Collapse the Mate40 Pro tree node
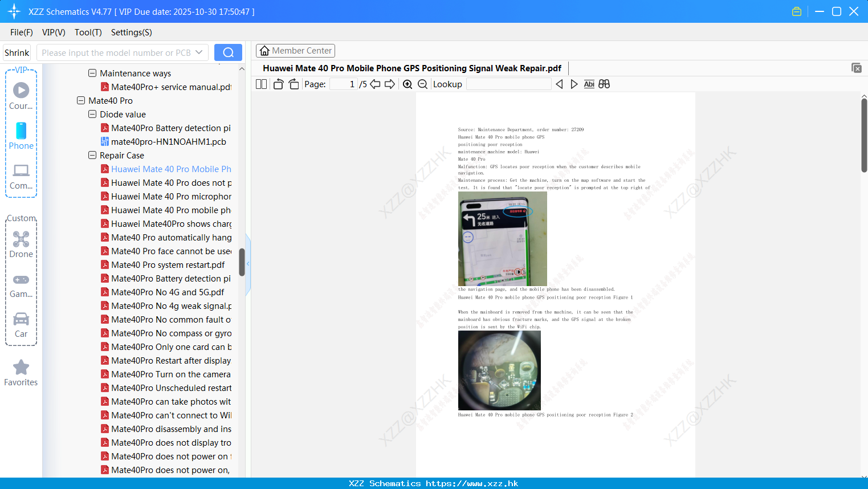This screenshot has width=868, height=489. click(81, 100)
